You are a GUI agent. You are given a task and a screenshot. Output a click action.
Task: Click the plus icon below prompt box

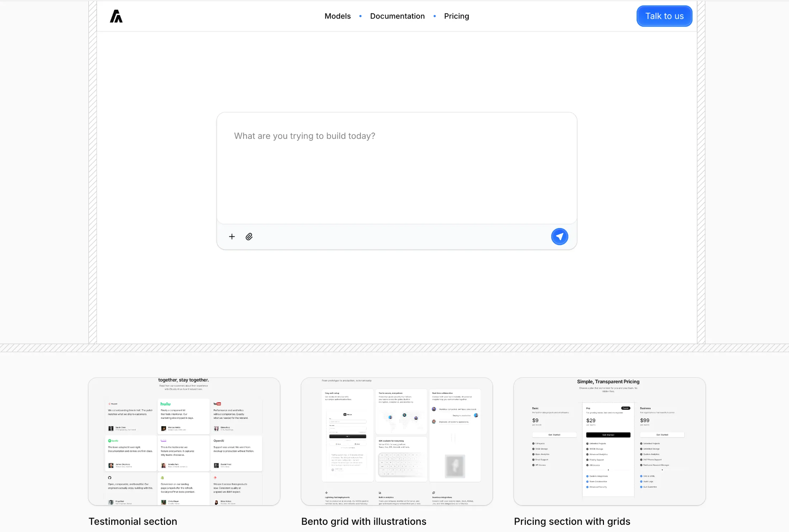(232, 237)
